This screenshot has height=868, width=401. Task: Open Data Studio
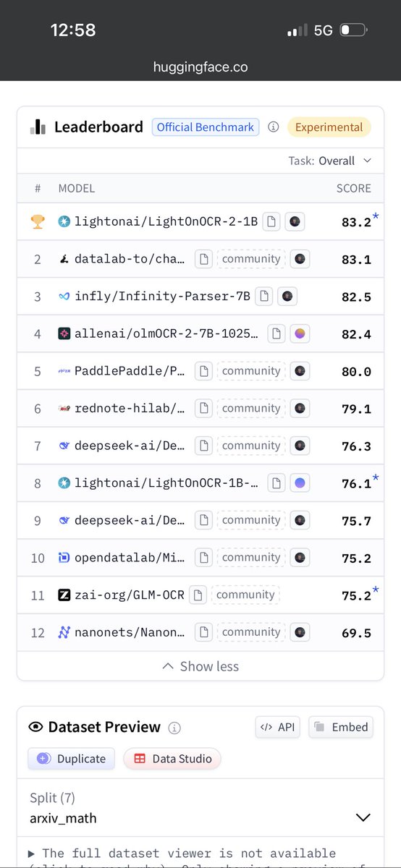(x=172, y=759)
